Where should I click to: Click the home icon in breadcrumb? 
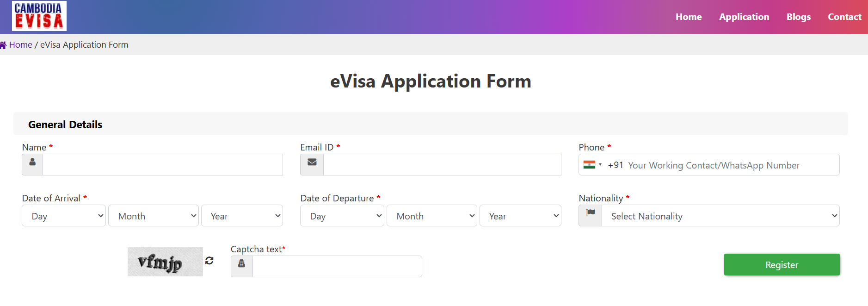pyautogui.click(x=3, y=45)
